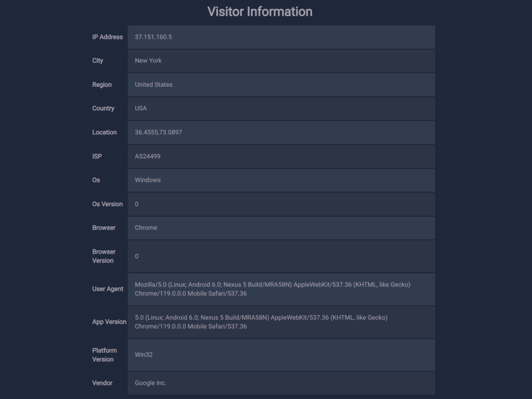The width and height of the screenshot is (532, 399).
Task: Click the Google Inc. vendor value
Action: [x=150, y=383]
